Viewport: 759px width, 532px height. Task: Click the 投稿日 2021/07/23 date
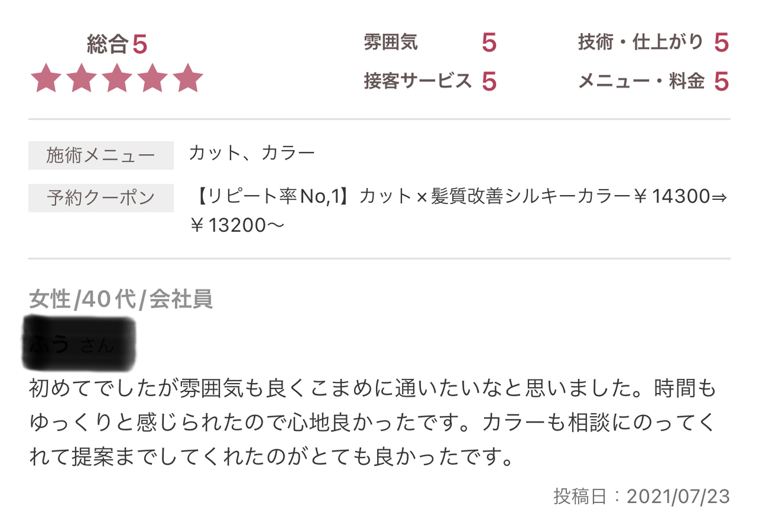[x=642, y=496]
